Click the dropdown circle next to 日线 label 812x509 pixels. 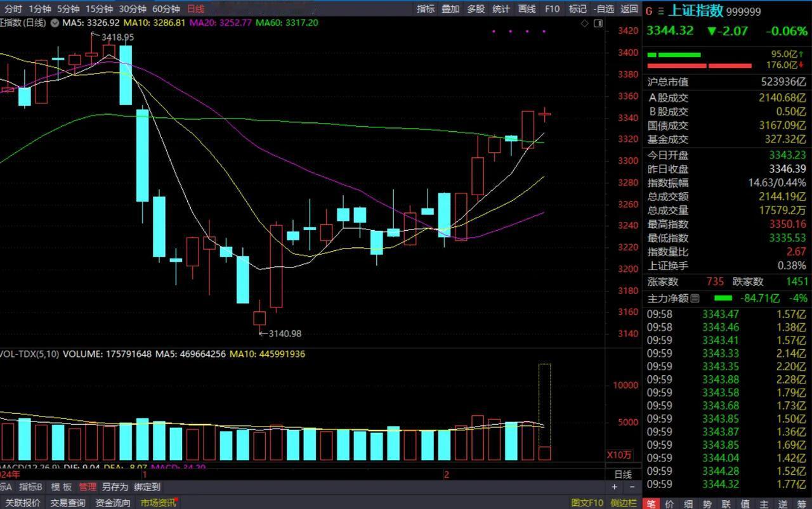coord(55,23)
